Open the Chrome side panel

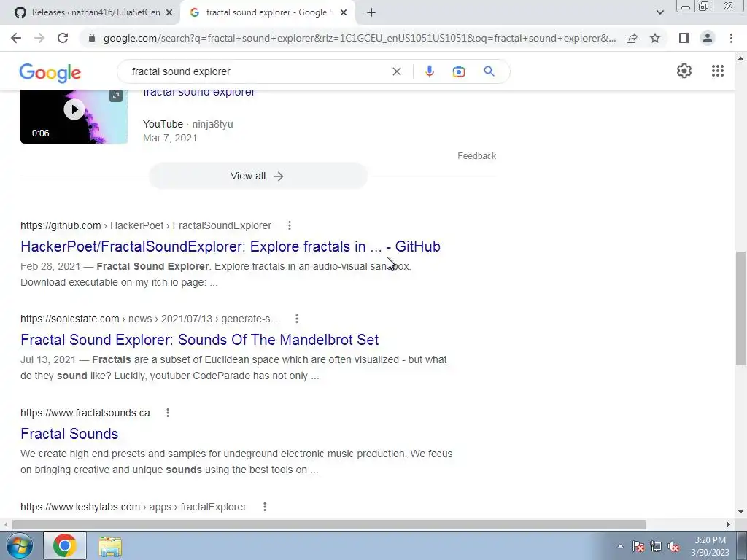tap(684, 38)
